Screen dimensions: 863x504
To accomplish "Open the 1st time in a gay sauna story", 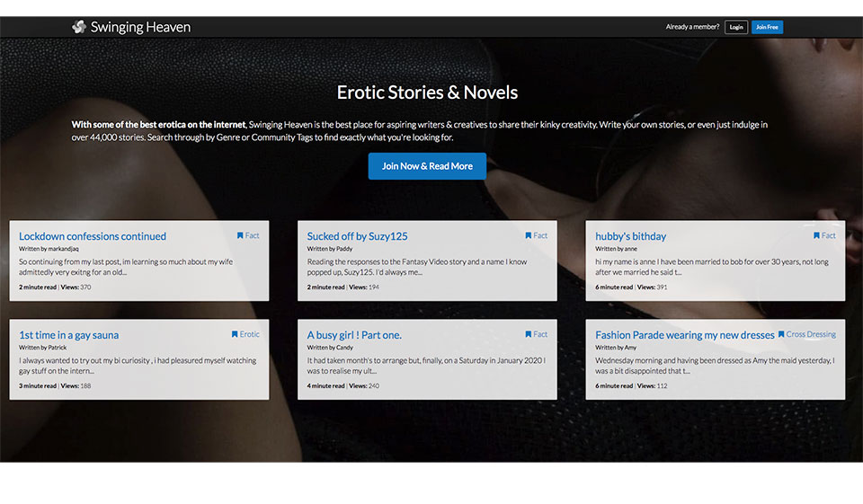I will click(x=68, y=335).
